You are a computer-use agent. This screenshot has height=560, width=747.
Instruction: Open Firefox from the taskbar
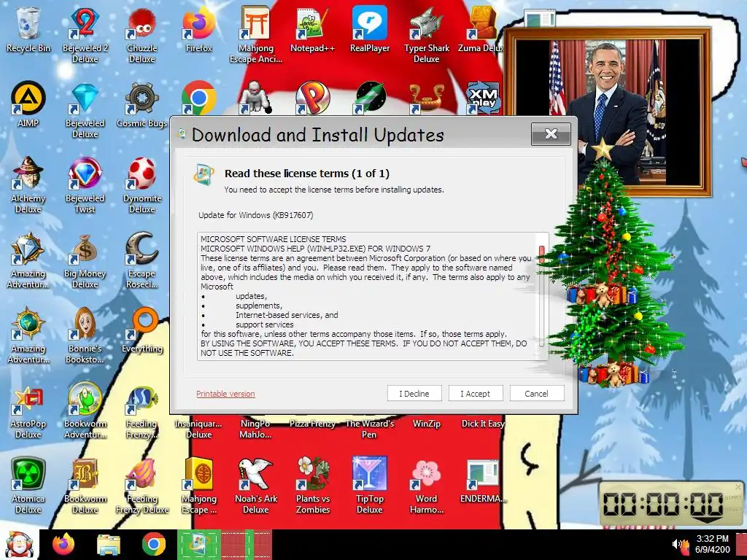pos(63,544)
